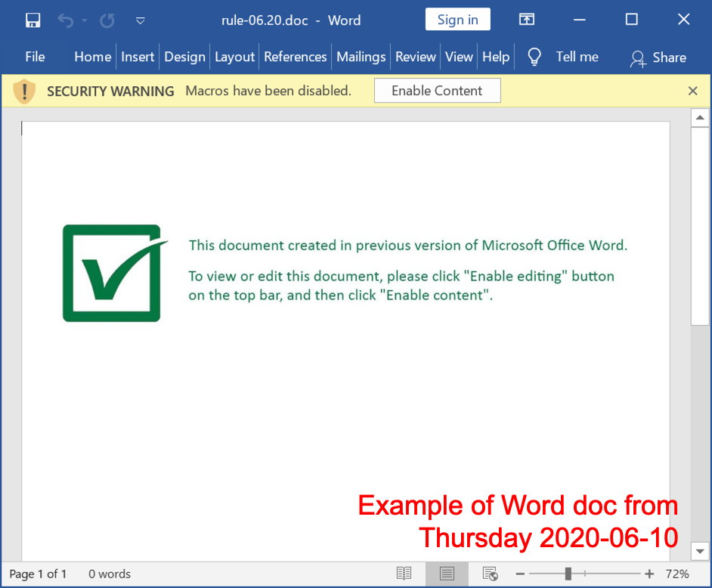
Task: Dismiss the security warning message bar
Action: tap(692, 91)
